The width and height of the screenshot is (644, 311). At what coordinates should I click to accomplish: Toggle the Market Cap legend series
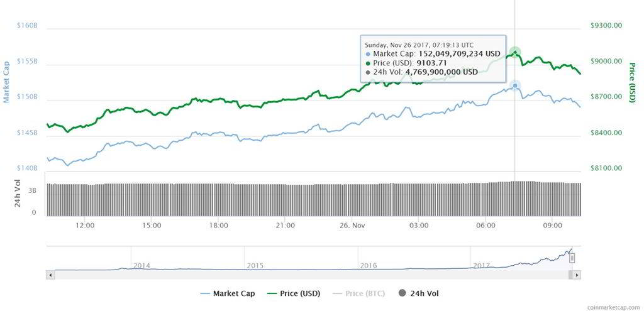point(228,293)
